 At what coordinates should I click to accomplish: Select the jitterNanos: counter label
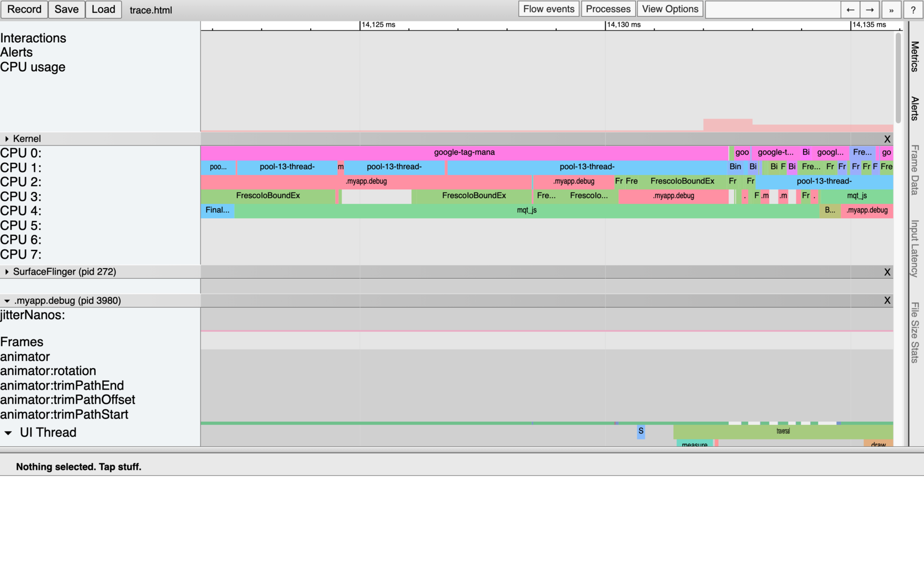click(33, 315)
